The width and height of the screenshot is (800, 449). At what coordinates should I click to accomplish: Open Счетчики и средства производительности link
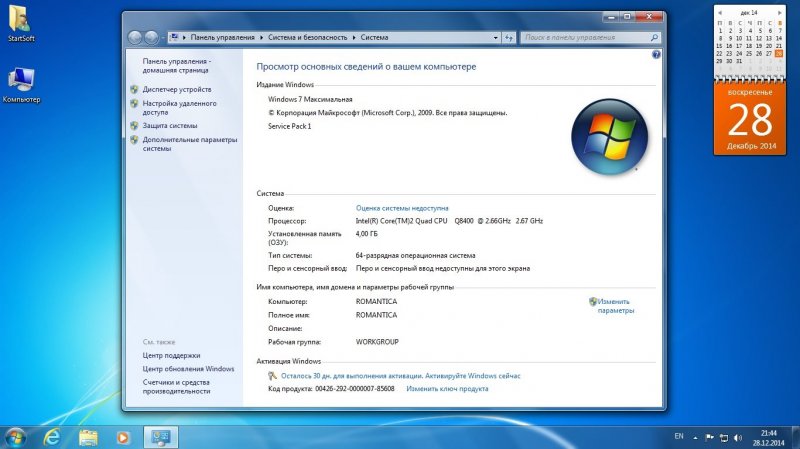click(x=177, y=386)
